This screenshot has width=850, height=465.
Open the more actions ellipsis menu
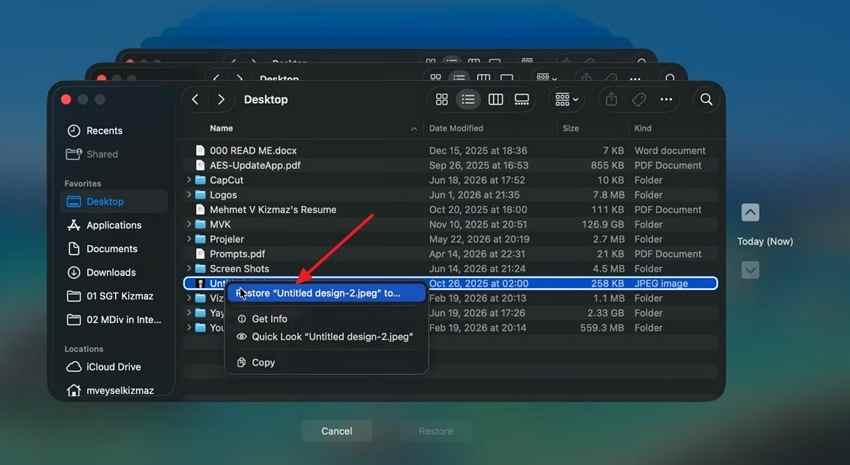666,99
